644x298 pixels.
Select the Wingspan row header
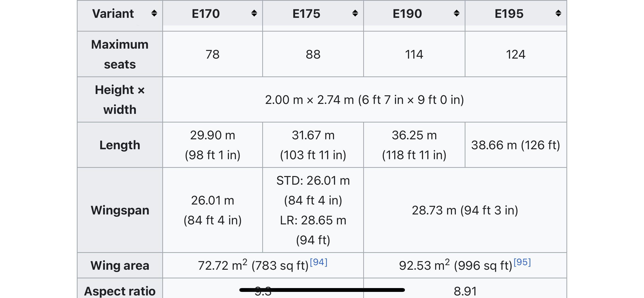click(120, 210)
